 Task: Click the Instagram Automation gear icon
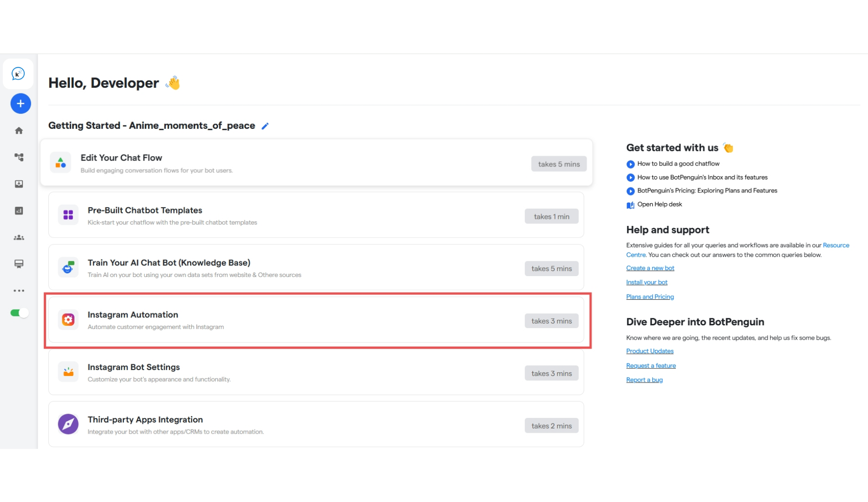pyautogui.click(x=68, y=319)
